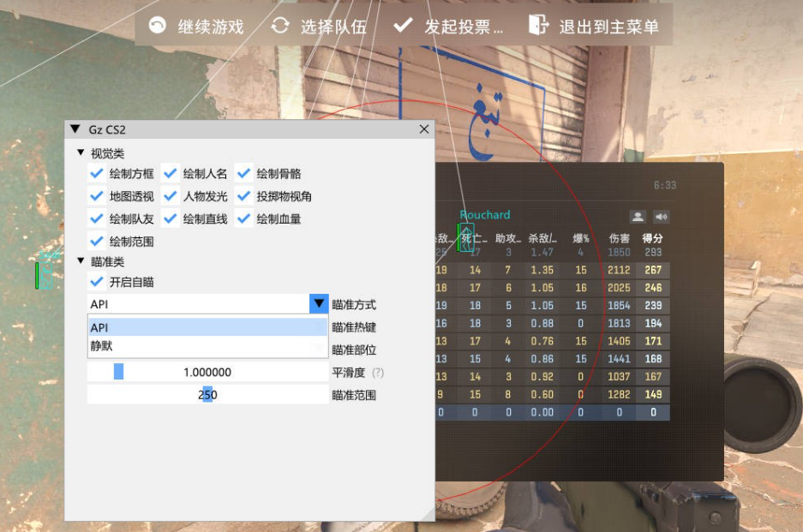Click the score cell 246
The width and height of the screenshot is (803, 532).
[653, 288]
